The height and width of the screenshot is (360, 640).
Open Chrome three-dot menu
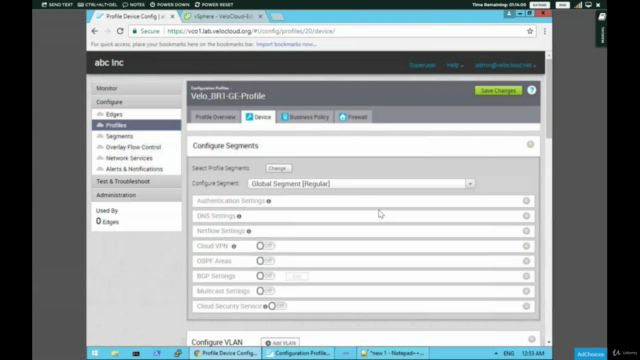(544, 31)
